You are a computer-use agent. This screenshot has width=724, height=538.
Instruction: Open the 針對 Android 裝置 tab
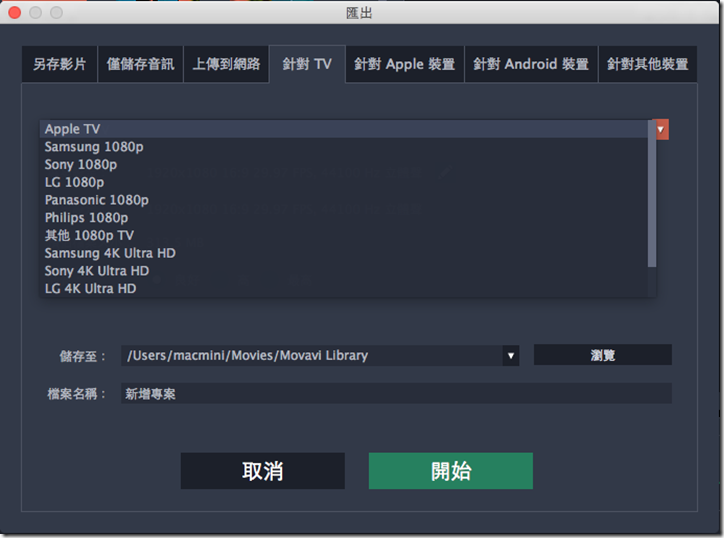pyautogui.click(x=531, y=64)
